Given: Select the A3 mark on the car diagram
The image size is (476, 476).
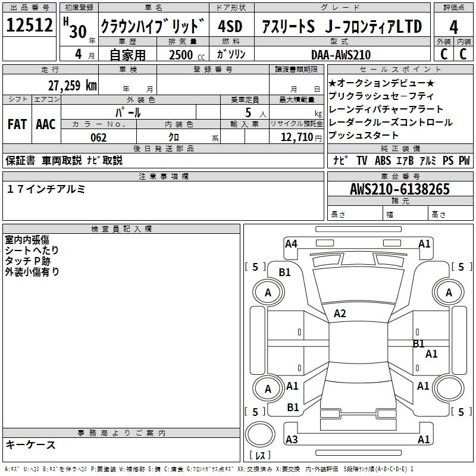Looking at the screenshot, I should 291,440.
